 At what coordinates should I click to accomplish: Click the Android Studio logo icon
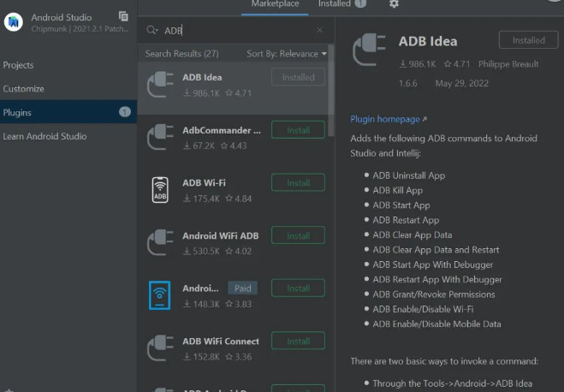[x=14, y=22]
